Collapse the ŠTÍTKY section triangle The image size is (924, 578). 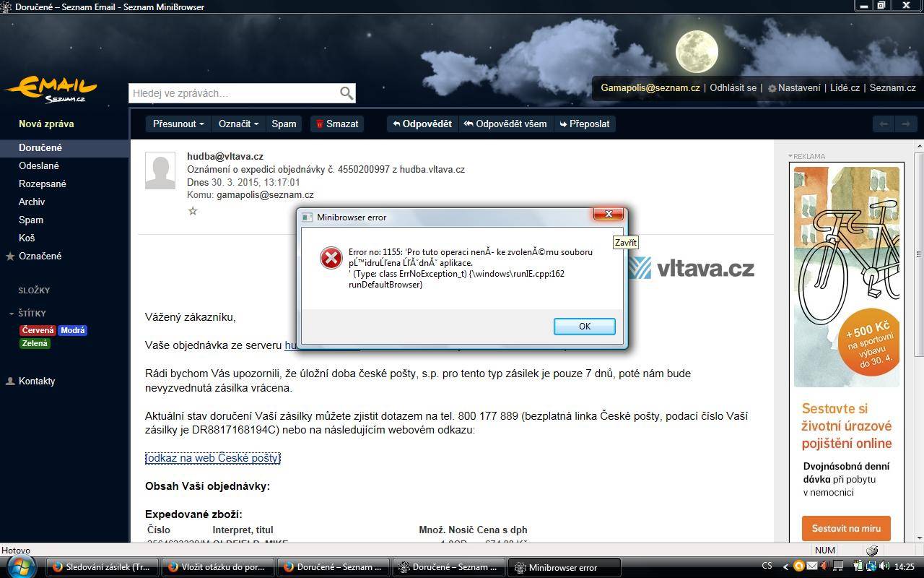click(x=12, y=314)
